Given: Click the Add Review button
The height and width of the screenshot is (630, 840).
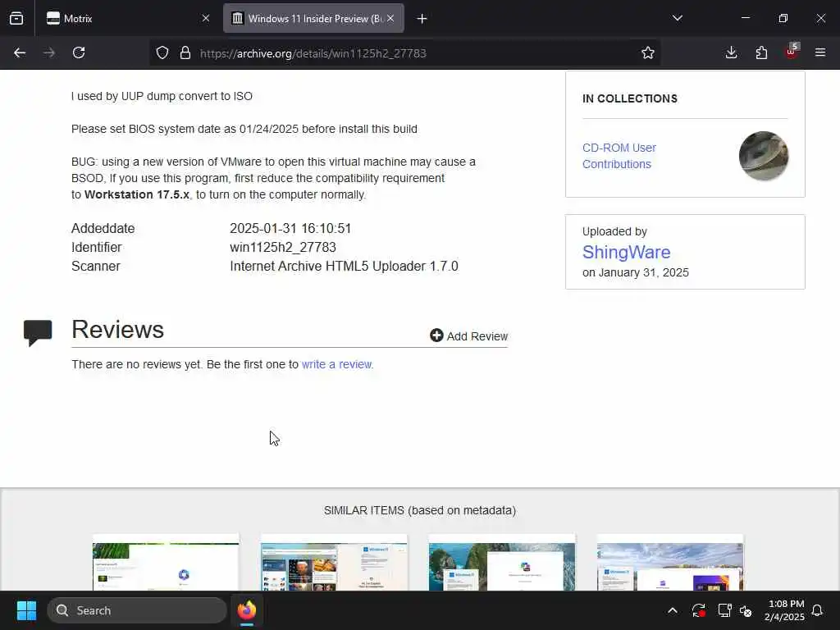Looking at the screenshot, I should [468, 336].
